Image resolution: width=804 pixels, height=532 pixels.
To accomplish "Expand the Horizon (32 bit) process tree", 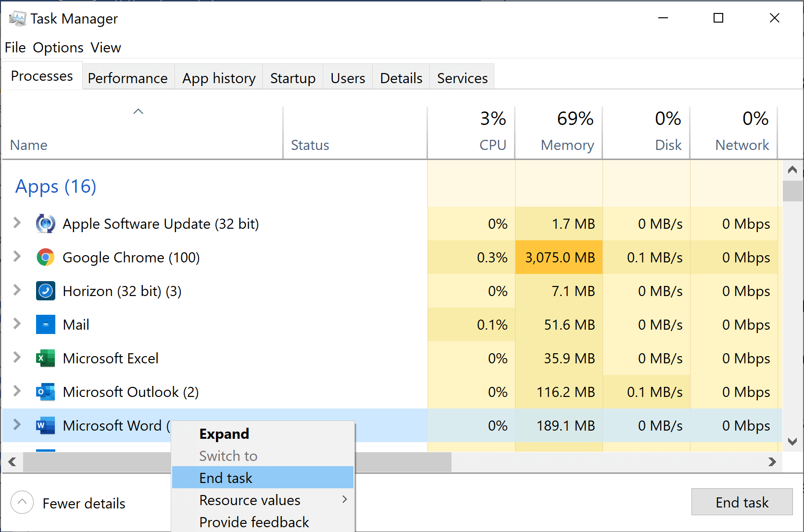I will (17, 290).
